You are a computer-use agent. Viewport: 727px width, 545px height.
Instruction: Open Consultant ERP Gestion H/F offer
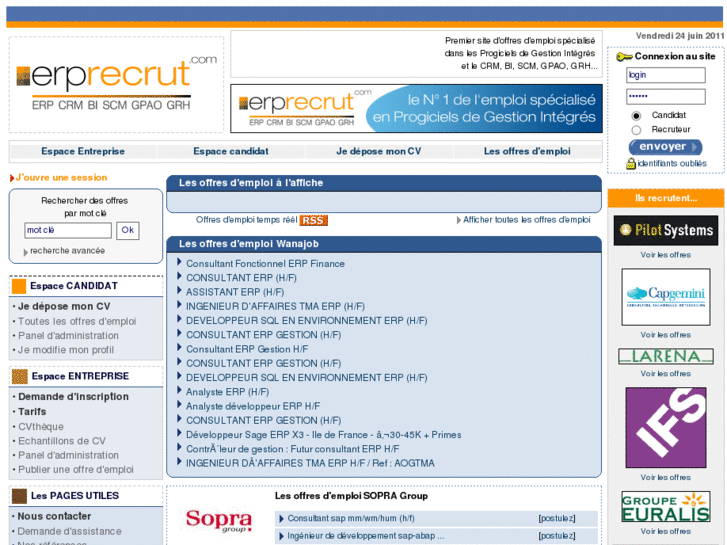(x=247, y=349)
